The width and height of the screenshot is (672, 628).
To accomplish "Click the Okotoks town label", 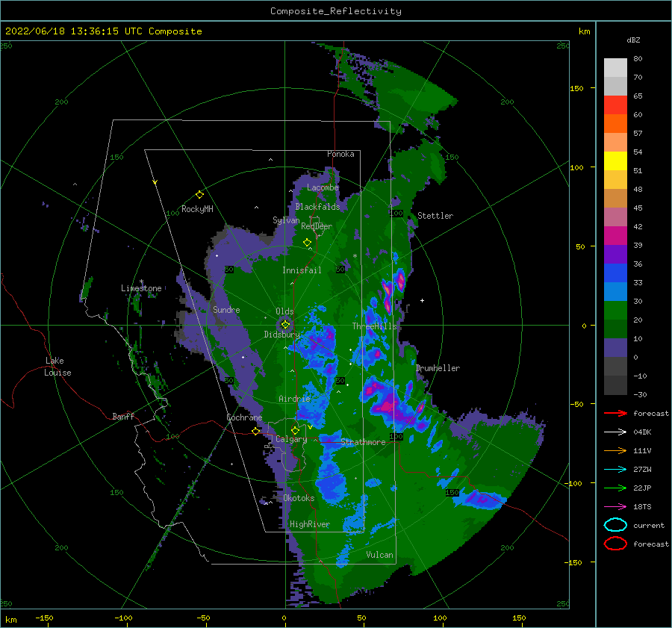I will 299,498.
